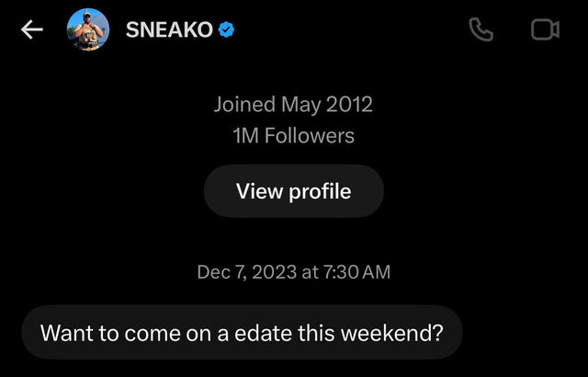
Task: Return to the message list via arrow
Action: click(x=32, y=29)
